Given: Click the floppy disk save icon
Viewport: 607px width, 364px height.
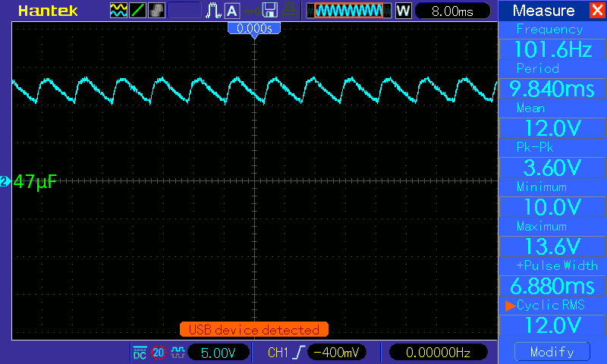Looking at the screenshot, I should pos(270,11).
